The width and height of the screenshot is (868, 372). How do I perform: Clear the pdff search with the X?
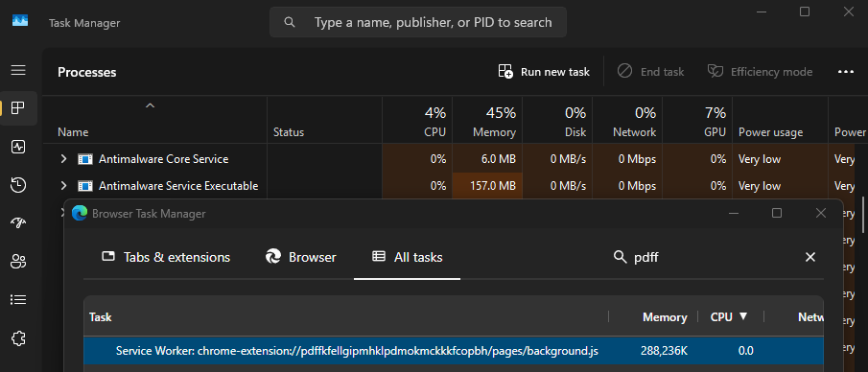(x=809, y=257)
